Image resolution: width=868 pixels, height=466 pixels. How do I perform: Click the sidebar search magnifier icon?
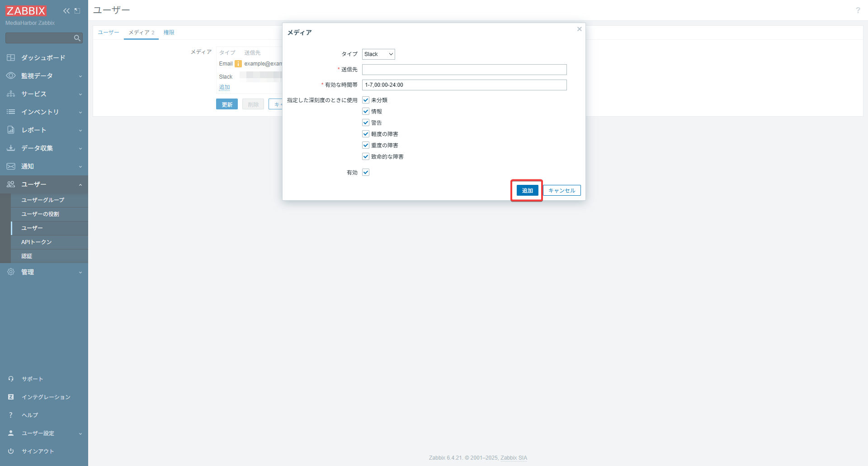pyautogui.click(x=77, y=38)
